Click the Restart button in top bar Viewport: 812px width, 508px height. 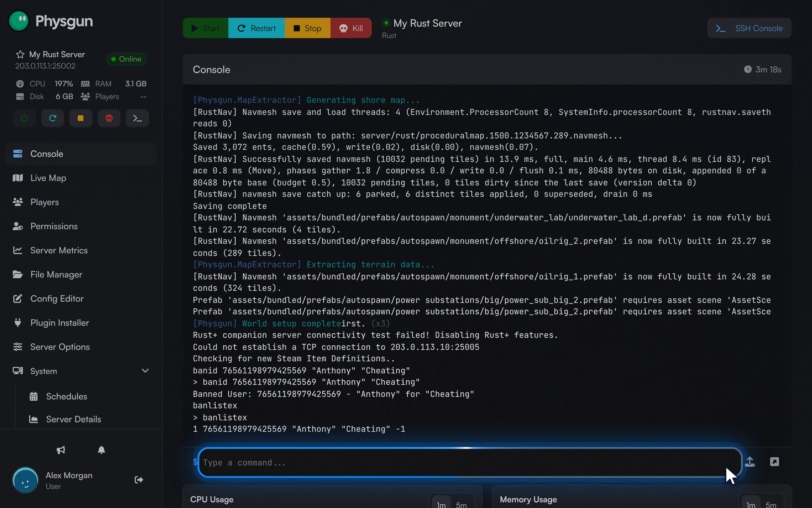[257, 28]
